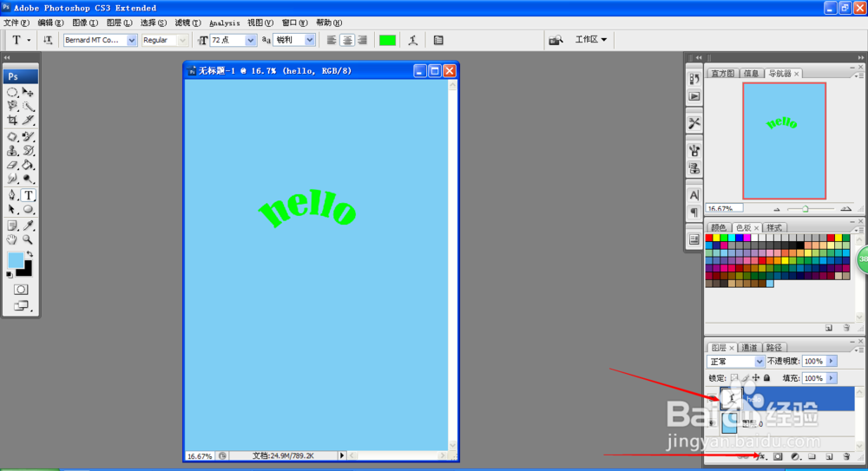Create a new layer in Layers panel
868x471 pixels.
click(829, 456)
